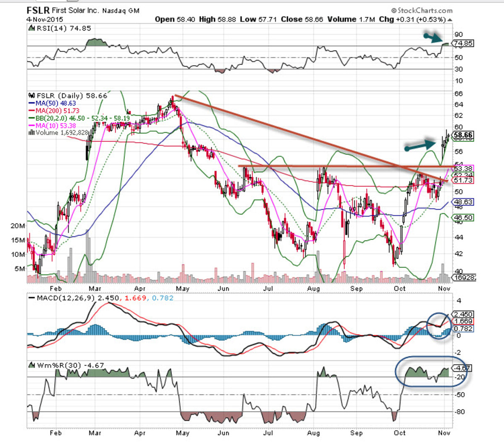The width and height of the screenshot is (504, 442).
Task: Click the 46.50 tag on price axis
Action: [x=463, y=218]
